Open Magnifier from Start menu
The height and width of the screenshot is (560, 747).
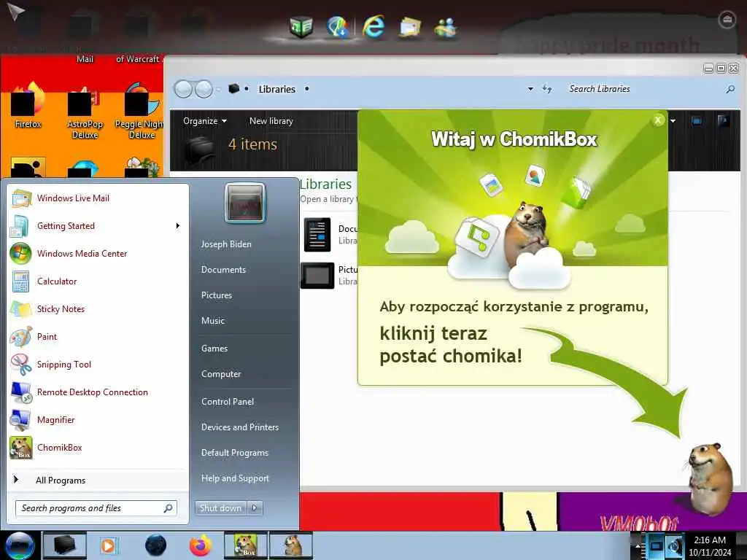[98, 419]
